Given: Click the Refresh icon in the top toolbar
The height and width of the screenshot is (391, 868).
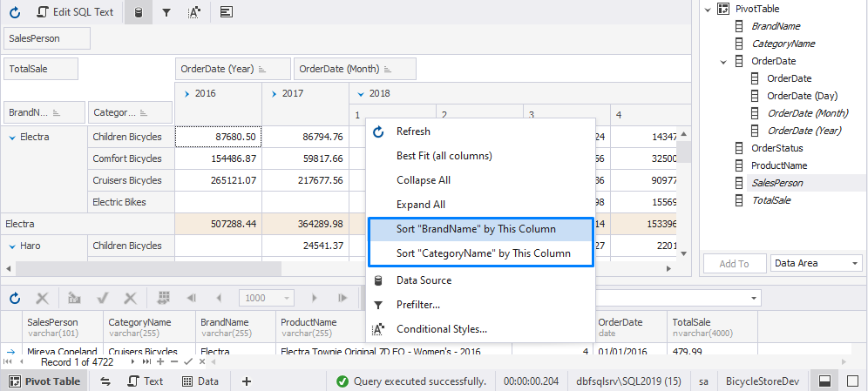Looking at the screenshot, I should [15, 12].
